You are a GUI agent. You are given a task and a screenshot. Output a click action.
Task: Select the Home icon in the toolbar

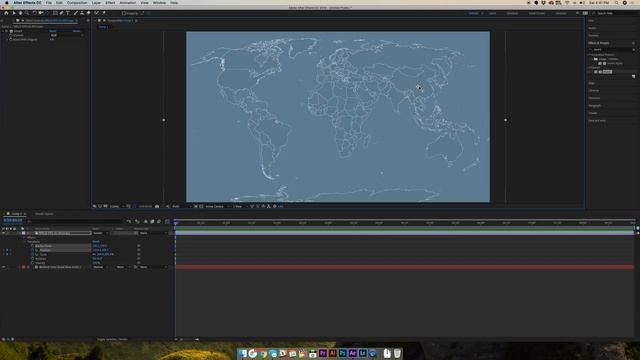[x=6, y=13]
